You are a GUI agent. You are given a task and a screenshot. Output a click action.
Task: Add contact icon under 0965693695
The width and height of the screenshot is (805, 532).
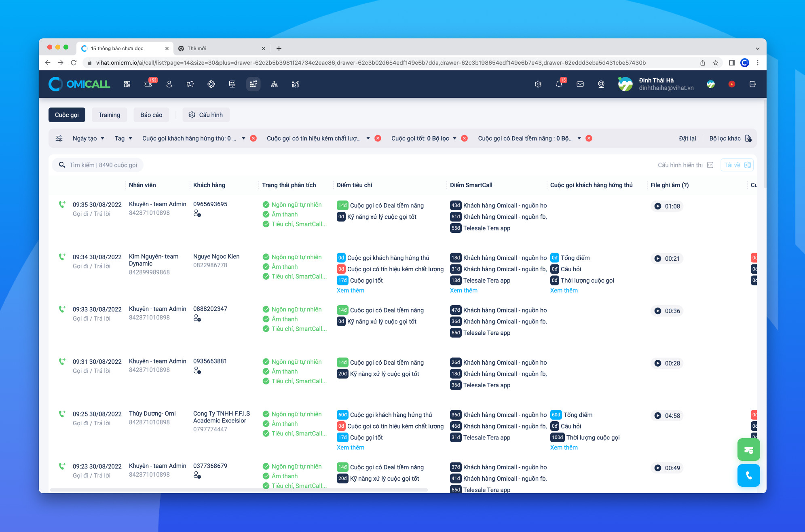pos(197,213)
